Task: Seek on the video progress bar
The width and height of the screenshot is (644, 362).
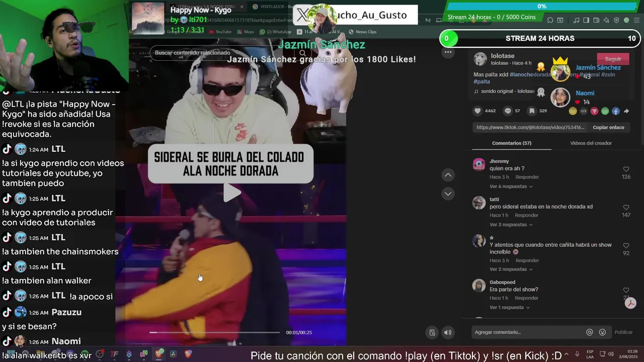Action: [x=214, y=332]
